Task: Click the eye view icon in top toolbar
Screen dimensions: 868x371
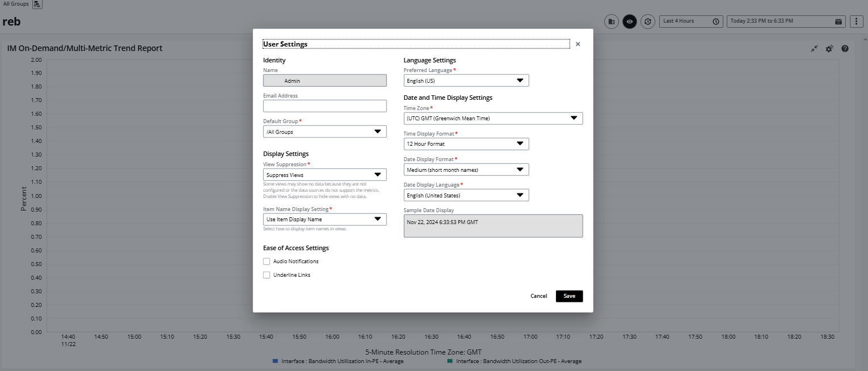Action: tap(629, 22)
